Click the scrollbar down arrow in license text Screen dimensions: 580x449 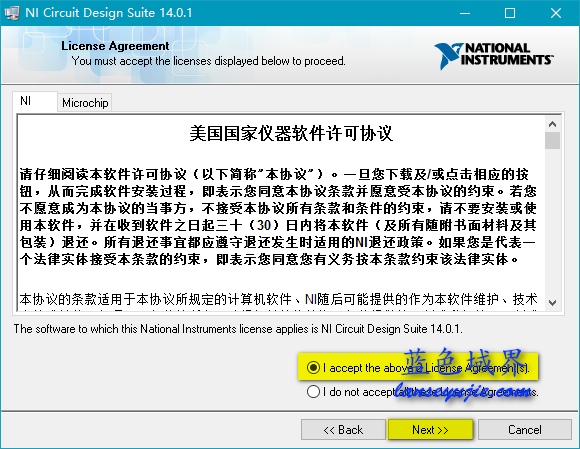coord(552,303)
